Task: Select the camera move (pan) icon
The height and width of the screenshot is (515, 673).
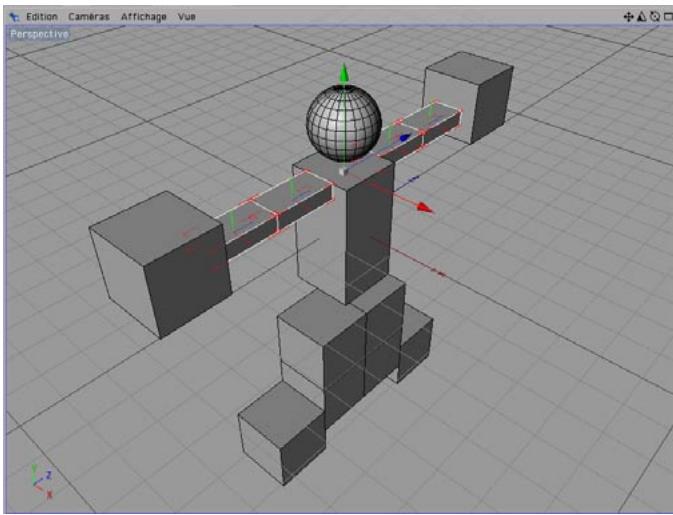Action: pos(628,17)
